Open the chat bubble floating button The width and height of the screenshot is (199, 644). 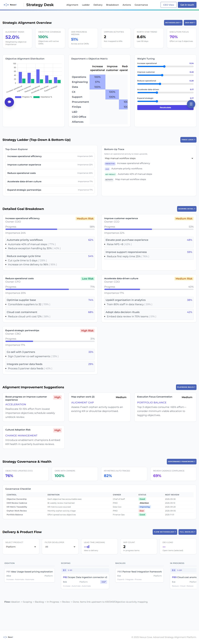click(9, 102)
